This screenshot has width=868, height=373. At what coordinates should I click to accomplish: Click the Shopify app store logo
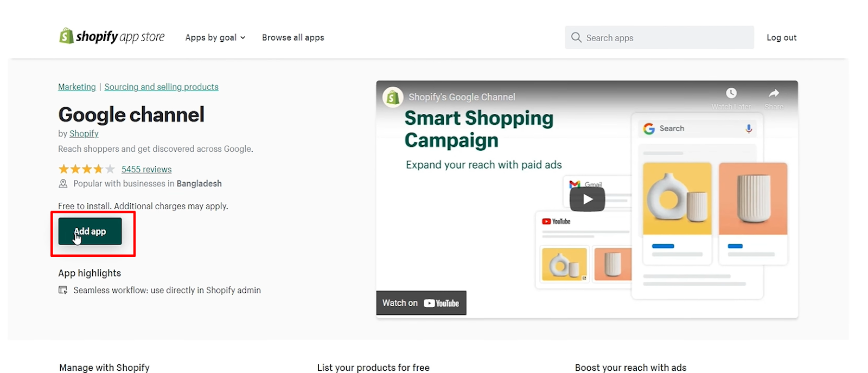(112, 36)
